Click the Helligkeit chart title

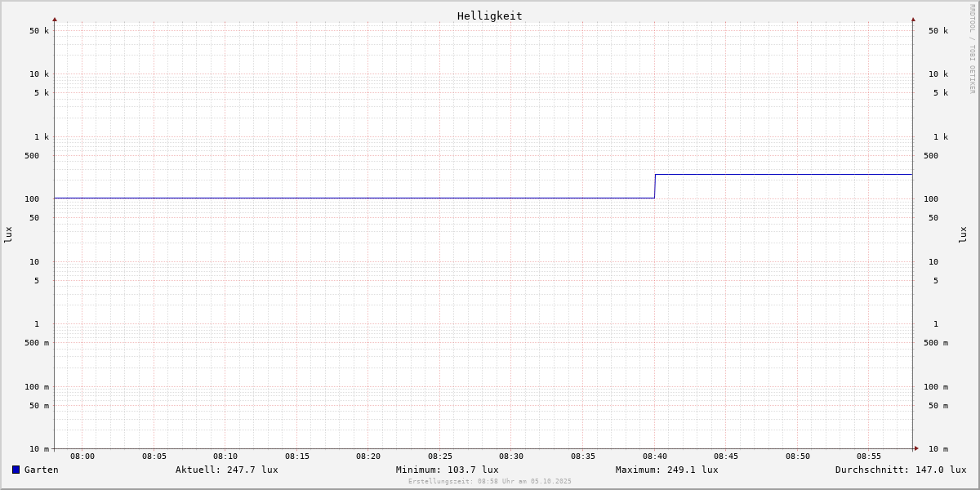490,16
